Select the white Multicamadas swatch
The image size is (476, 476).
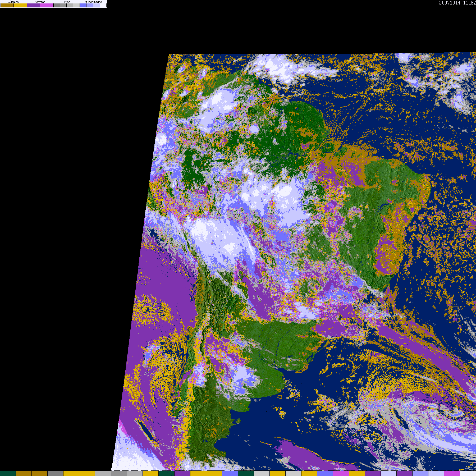pos(103,5)
